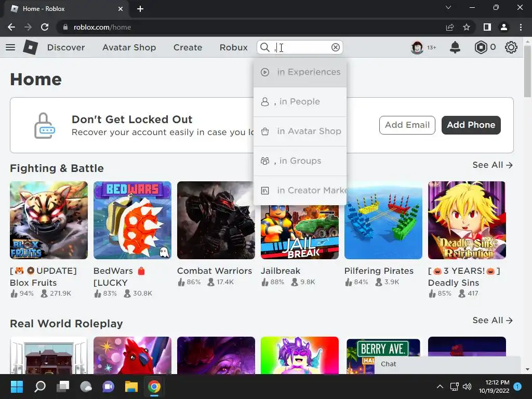See all Real World Roleplay games
This screenshot has height=399, width=532.
pos(493,320)
